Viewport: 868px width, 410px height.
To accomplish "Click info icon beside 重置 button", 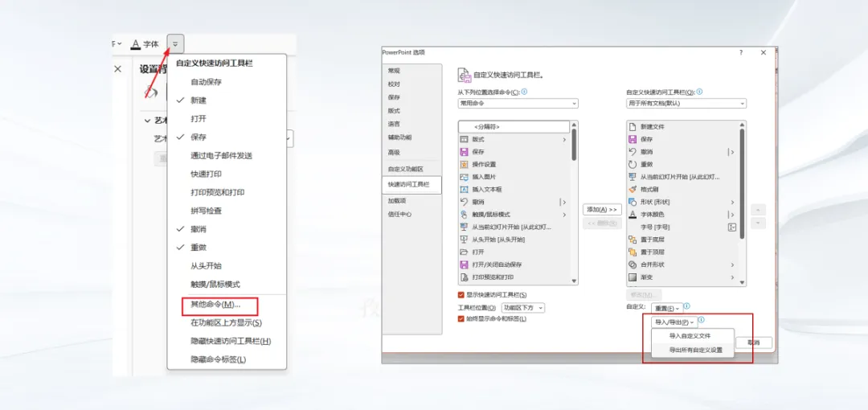I will tap(686, 305).
